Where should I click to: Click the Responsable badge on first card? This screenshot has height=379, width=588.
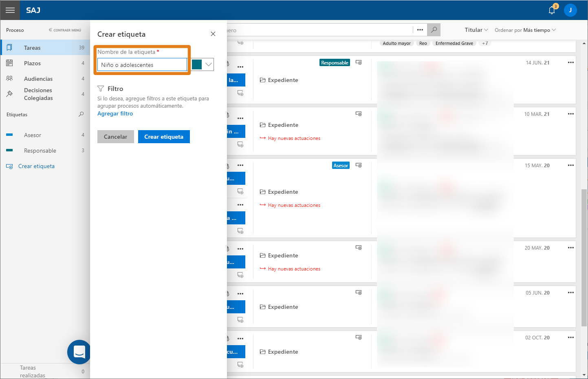pyautogui.click(x=335, y=63)
